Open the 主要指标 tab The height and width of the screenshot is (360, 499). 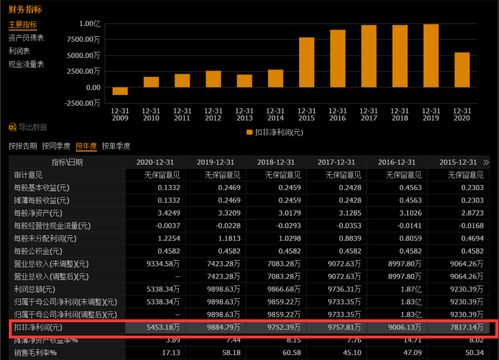pyautogui.click(x=23, y=25)
